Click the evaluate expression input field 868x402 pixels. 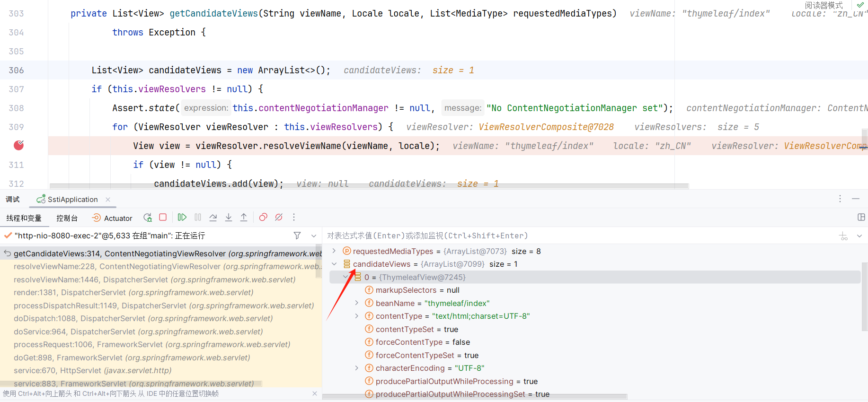point(568,236)
